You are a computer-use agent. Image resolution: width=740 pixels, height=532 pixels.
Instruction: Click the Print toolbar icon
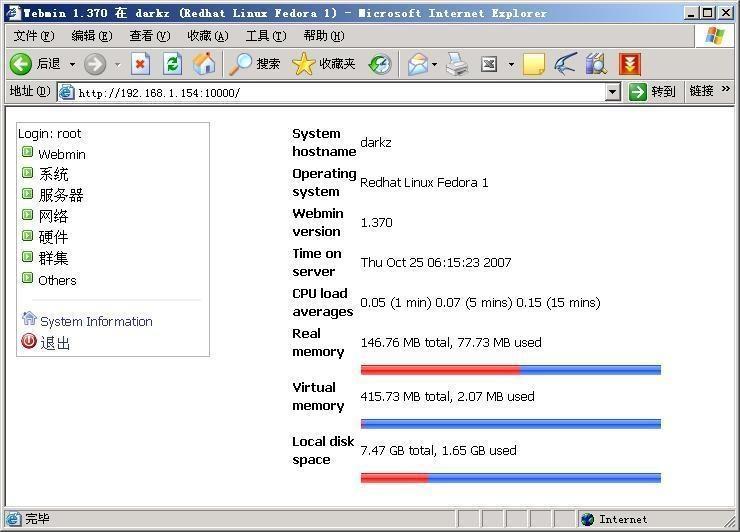coord(457,64)
